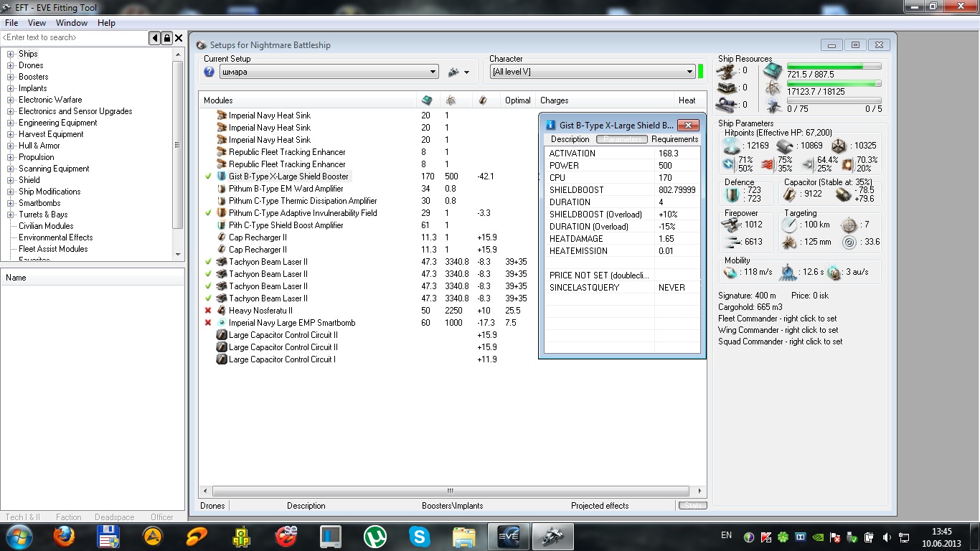Expand the Drones tree node

pos(11,65)
